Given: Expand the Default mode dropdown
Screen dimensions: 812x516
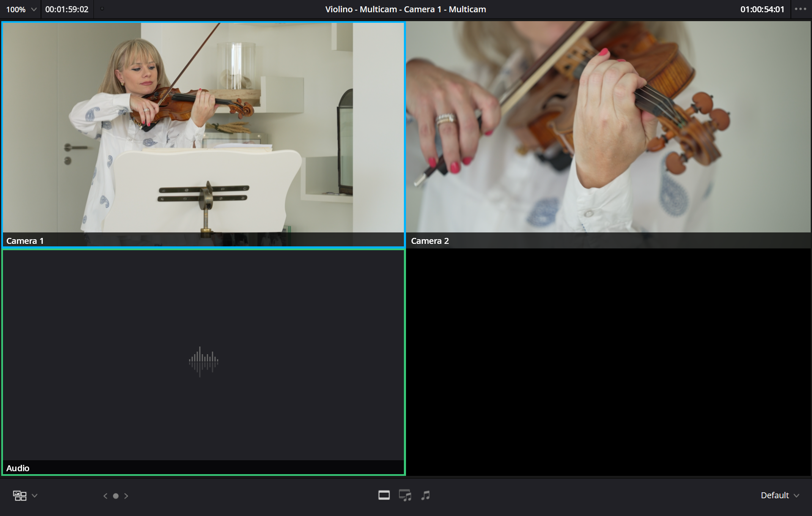Looking at the screenshot, I should tap(779, 495).
